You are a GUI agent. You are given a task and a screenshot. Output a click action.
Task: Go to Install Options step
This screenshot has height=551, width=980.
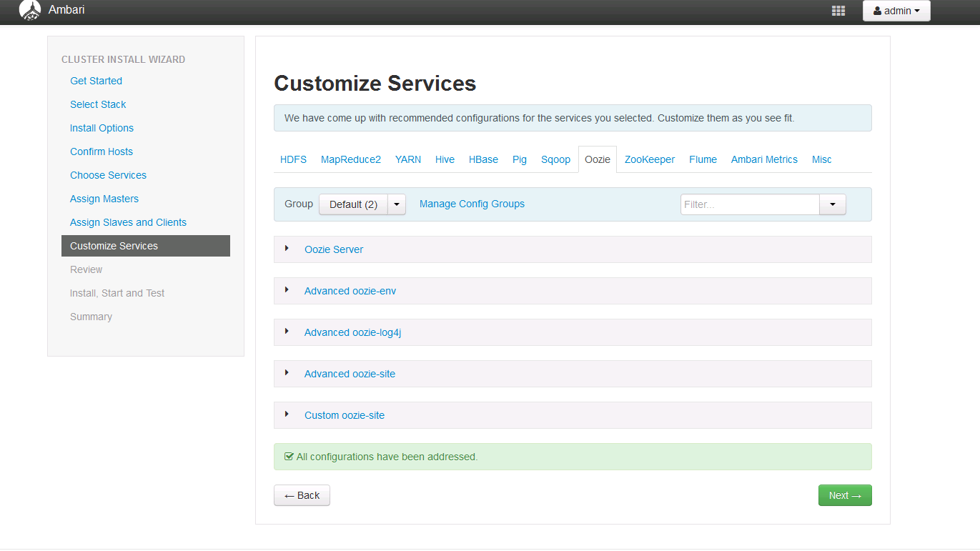[x=102, y=128]
